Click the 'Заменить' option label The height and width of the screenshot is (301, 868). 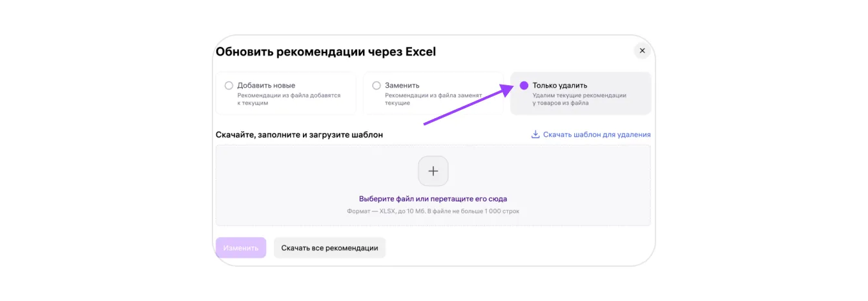pos(402,85)
